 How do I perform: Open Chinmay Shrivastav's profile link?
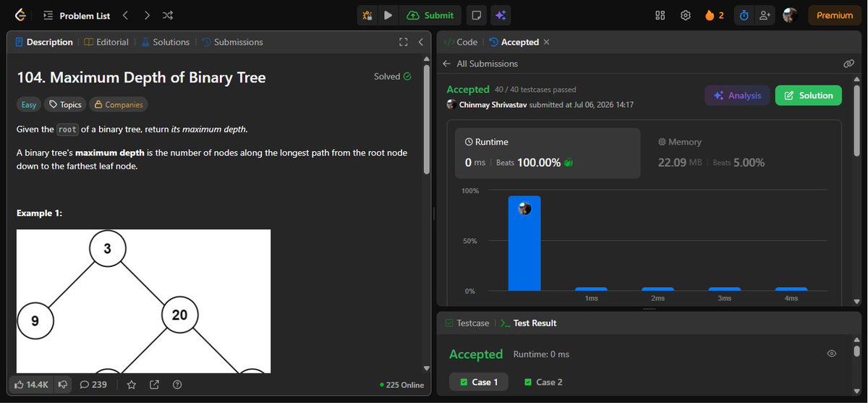click(493, 105)
